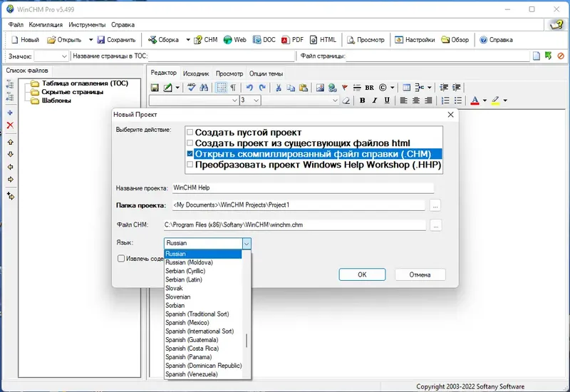Click the blue plus add icon in sidebar
Image resolution: width=570 pixels, height=392 pixels.
click(x=10, y=113)
